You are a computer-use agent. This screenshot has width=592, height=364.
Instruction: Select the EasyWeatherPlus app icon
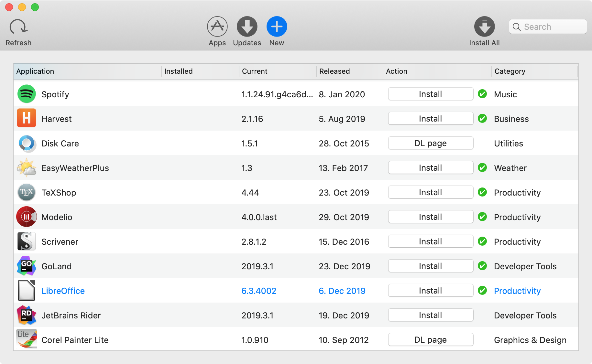point(27,168)
